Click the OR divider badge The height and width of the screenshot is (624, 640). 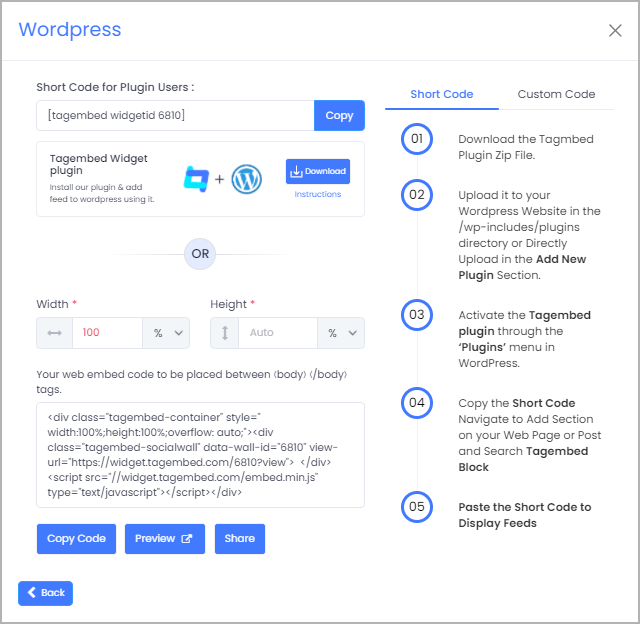tap(200, 254)
